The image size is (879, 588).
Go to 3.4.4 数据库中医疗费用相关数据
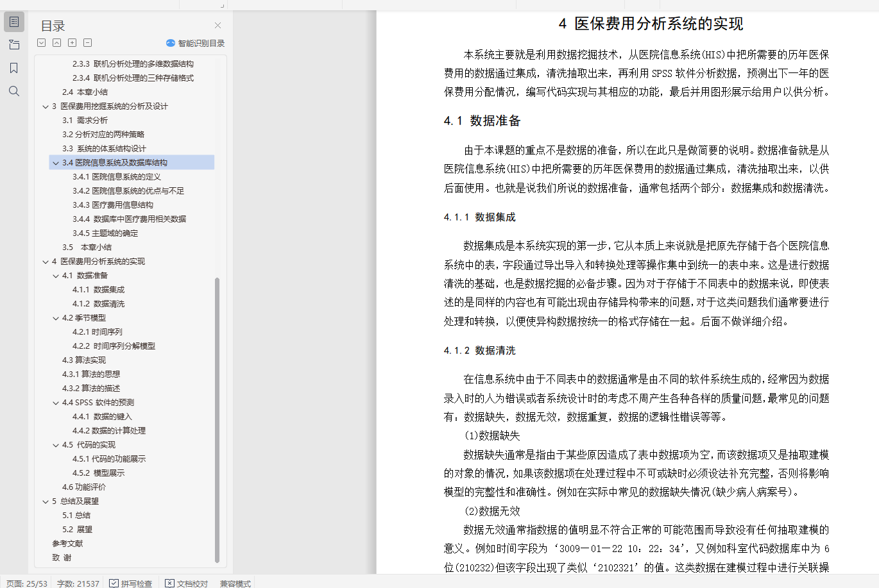pos(129,219)
